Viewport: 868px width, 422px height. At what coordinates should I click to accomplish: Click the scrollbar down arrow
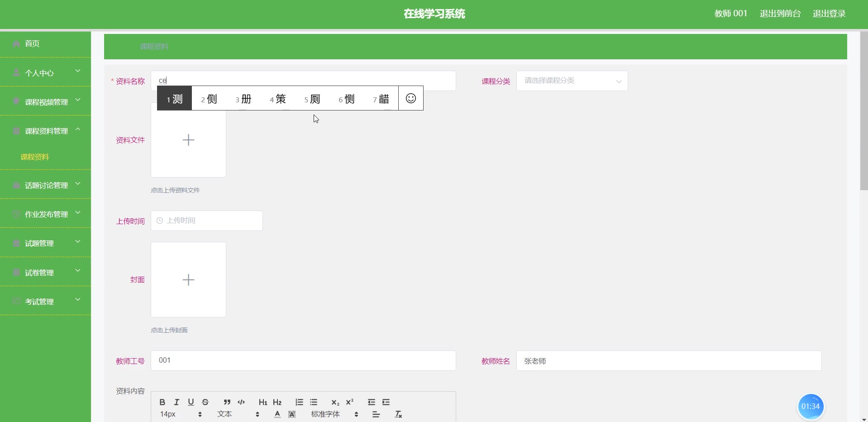click(864, 419)
